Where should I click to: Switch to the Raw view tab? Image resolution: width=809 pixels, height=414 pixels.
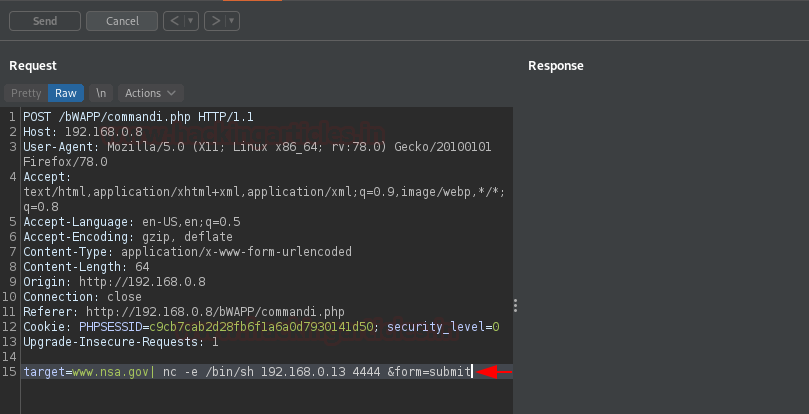66,93
